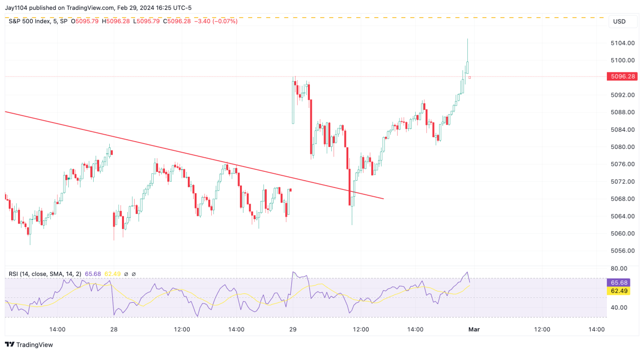The image size is (644, 353).
Task: Click the first empty-value symbol in RSI legend
Action: coord(126,274)
